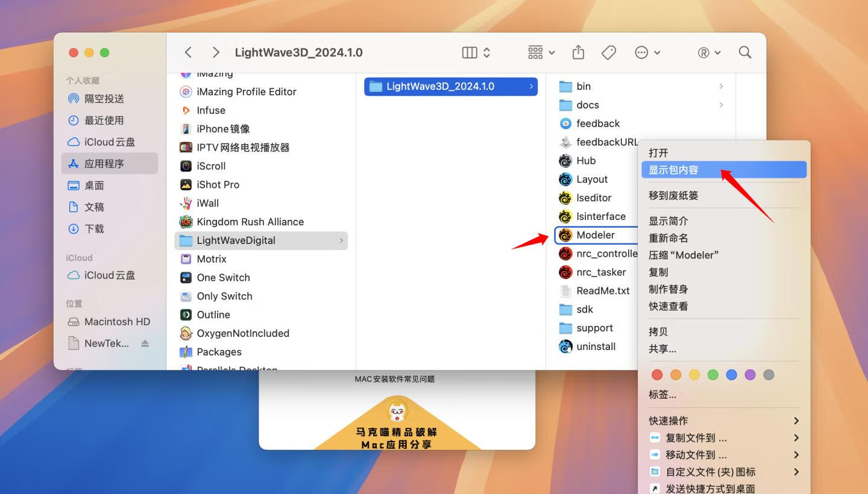Apply the purple color tag

[750, 375]
